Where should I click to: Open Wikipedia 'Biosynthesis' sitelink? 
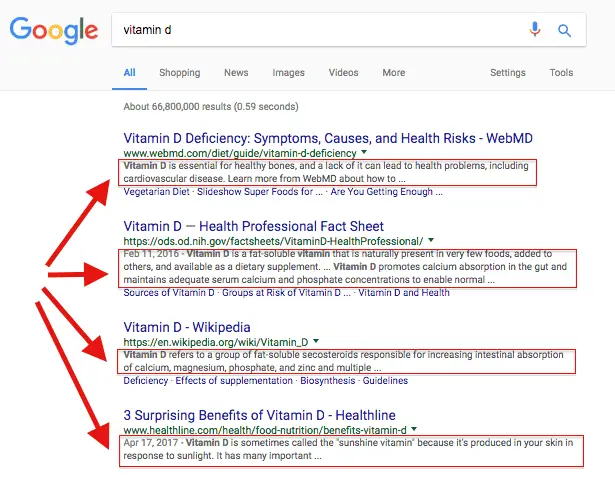[328, 381]
